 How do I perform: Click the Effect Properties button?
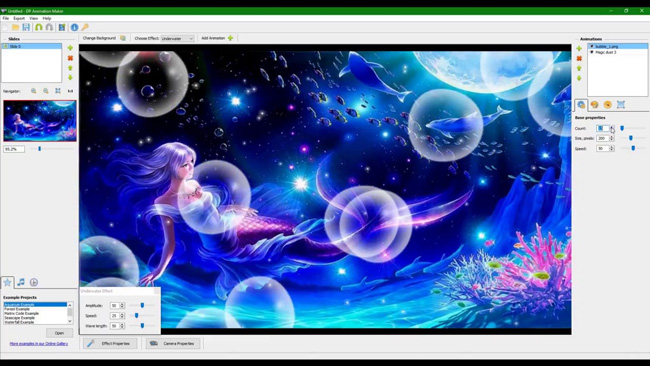[110, 343]
